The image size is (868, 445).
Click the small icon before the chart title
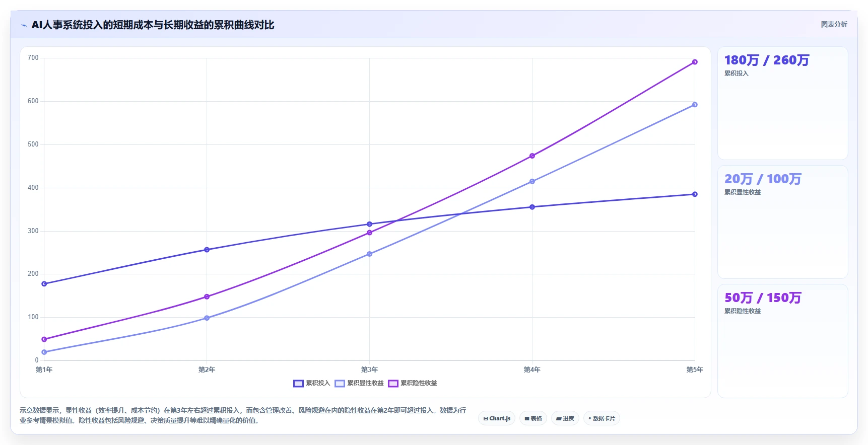click(24, 25)
